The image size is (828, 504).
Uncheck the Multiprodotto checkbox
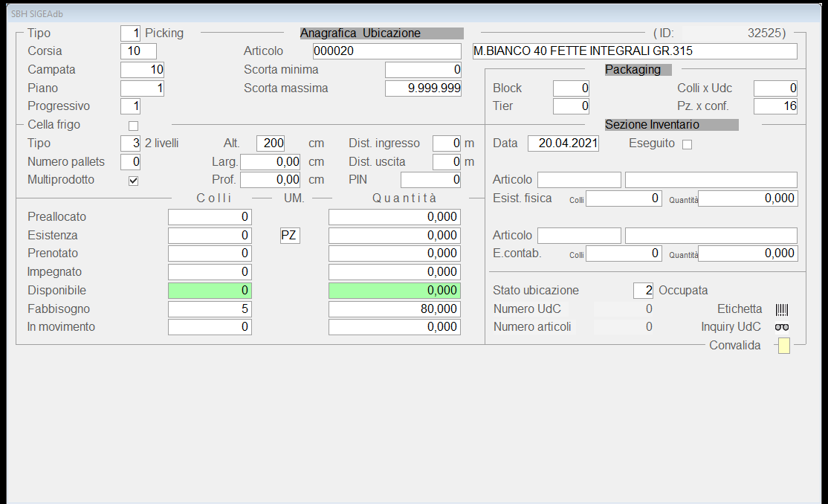134,181
